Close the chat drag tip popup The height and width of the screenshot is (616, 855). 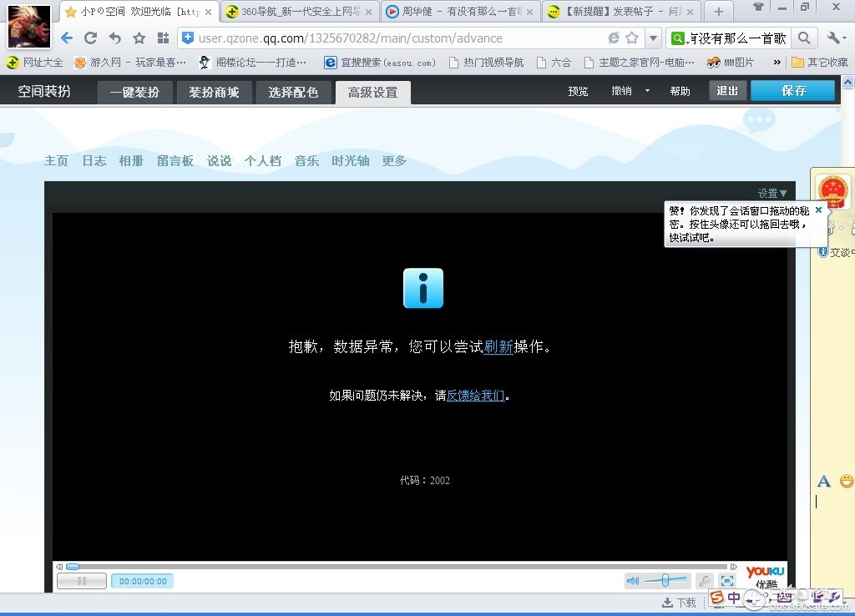point(818,210)
